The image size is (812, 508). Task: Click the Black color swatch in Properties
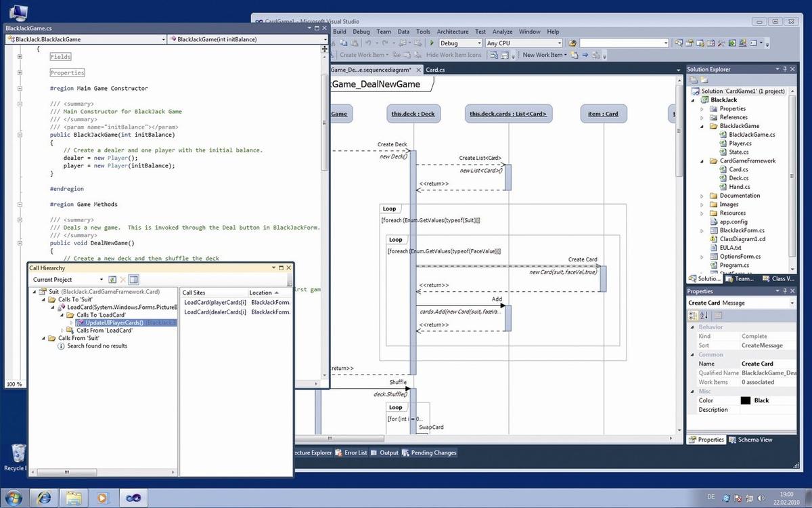tap(746, 400)
